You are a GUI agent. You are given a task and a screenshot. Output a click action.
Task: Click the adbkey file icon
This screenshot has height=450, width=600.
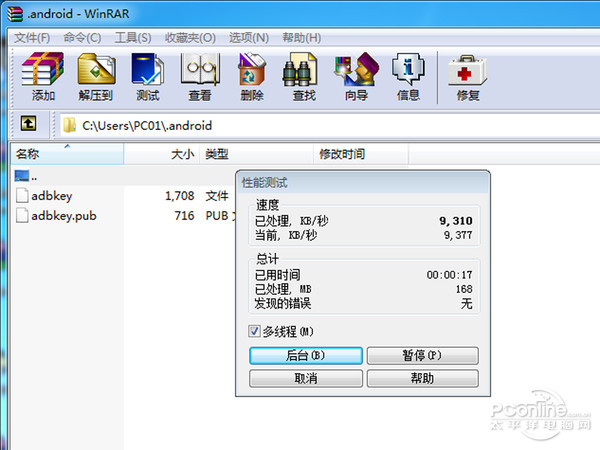coord(22,195)
